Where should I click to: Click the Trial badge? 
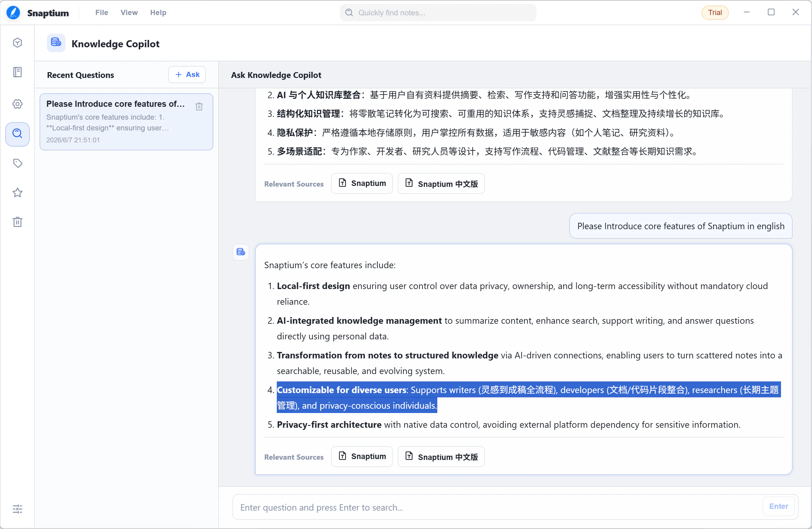pyautogui.click(x=715, y=13)
